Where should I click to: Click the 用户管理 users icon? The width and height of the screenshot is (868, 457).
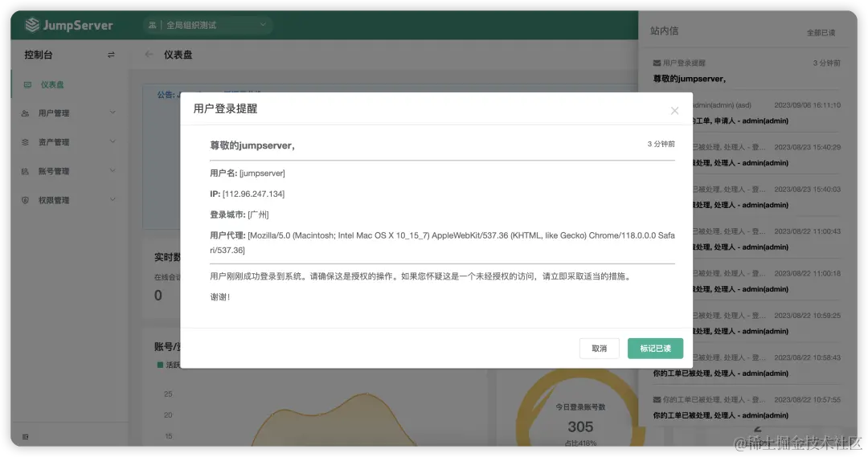pyautogui.click(x=25, y=113)
